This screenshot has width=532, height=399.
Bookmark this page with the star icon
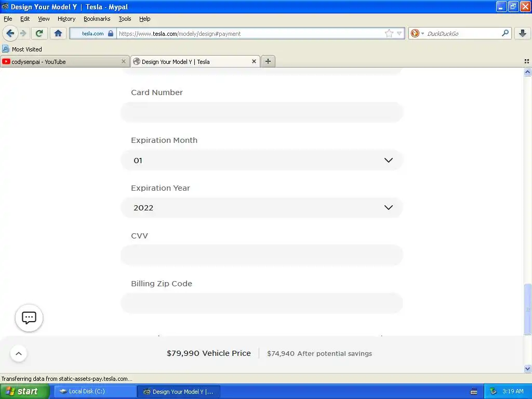389,33
